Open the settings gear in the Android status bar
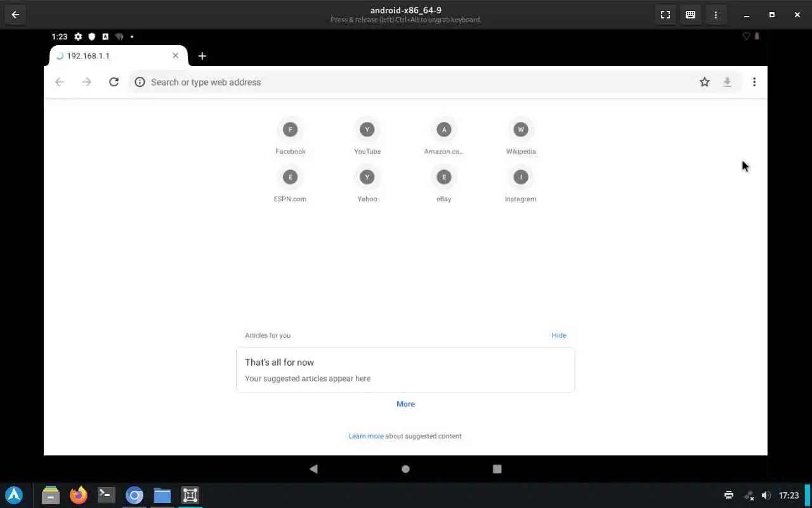This screenshot has height=508, width=812. click(78, 37)
